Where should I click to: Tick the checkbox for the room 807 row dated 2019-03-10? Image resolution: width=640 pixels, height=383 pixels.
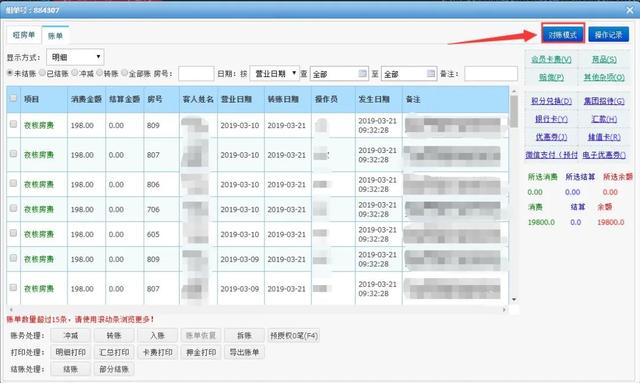point(13,154)
